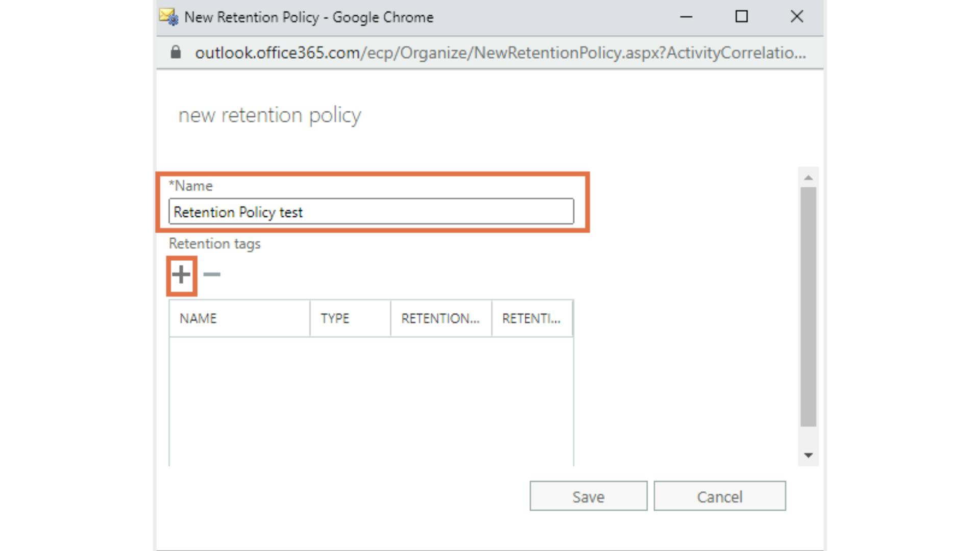The image size is (980, 551).
Task: Click the truncated RETENTI... column header
Action: coord(531,318)
